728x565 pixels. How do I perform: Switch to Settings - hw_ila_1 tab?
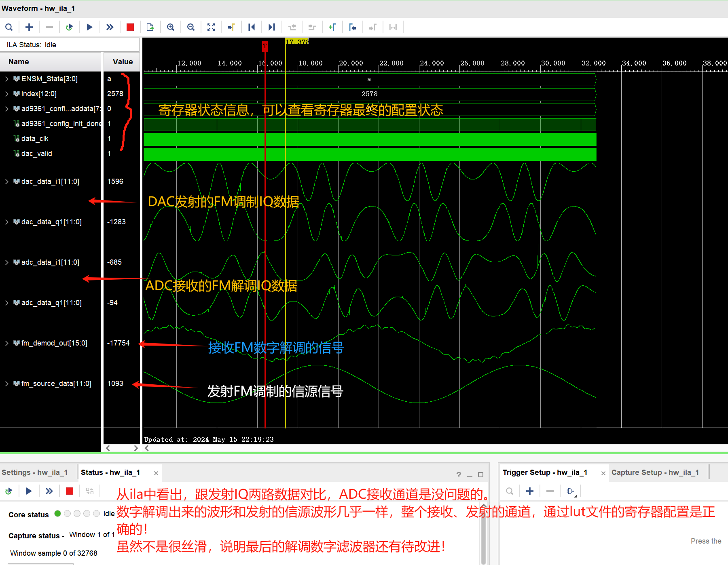click(34, 472)
